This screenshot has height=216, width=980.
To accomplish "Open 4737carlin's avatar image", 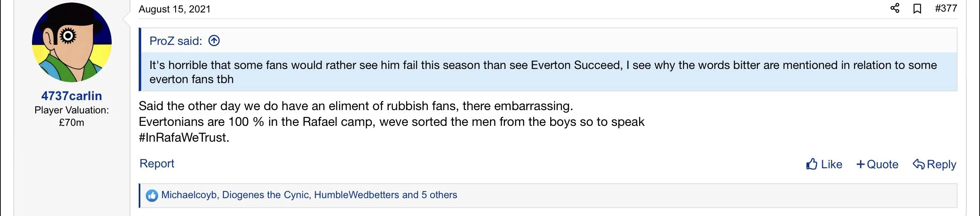I will [72, 42].
